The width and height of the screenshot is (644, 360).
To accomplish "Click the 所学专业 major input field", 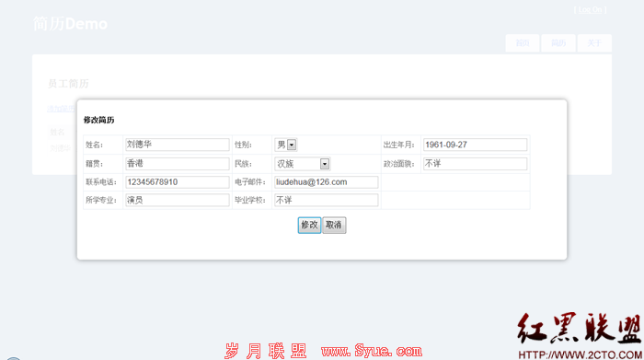I will pos(178,200).
